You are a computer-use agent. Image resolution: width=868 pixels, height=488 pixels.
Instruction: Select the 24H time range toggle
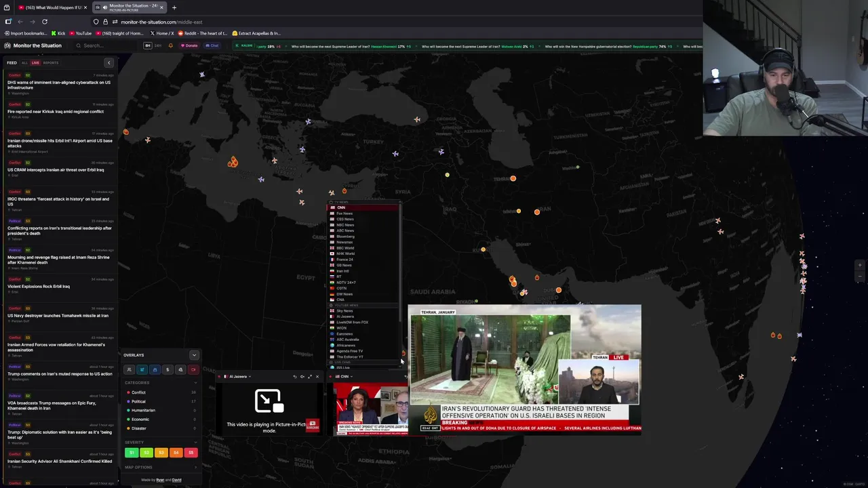(158, 45)
